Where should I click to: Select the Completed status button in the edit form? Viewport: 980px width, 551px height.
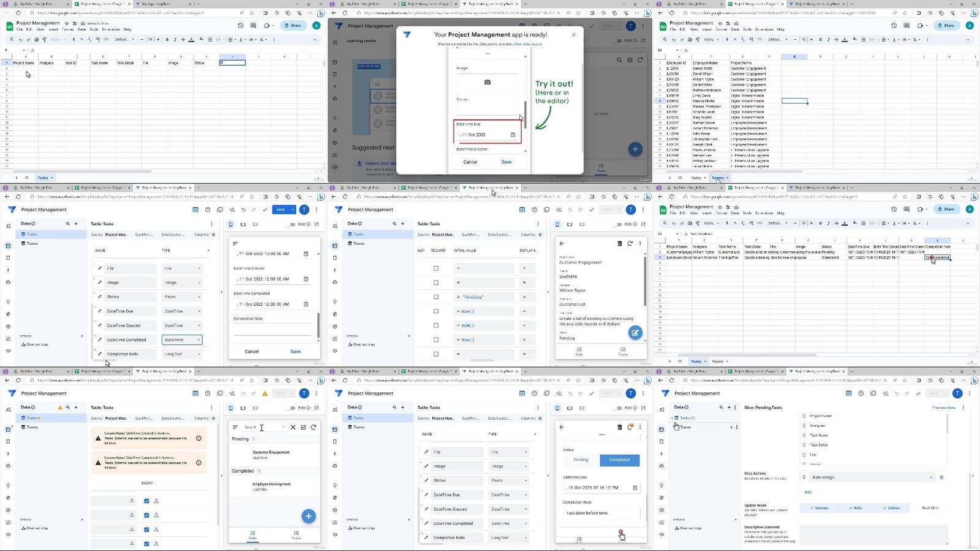coord(619,460)
